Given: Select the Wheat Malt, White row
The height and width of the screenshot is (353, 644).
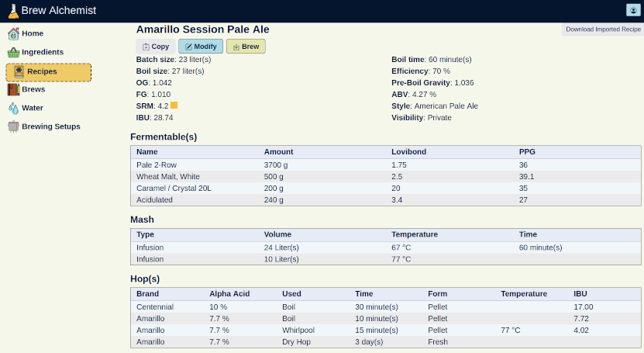Looking at the screenshot, I should [x=386, y=177].
